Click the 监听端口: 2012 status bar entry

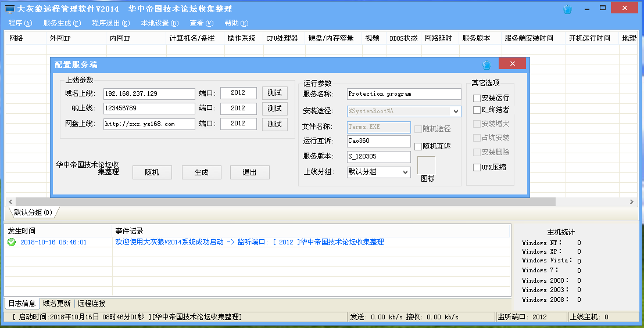pos(531,317)
